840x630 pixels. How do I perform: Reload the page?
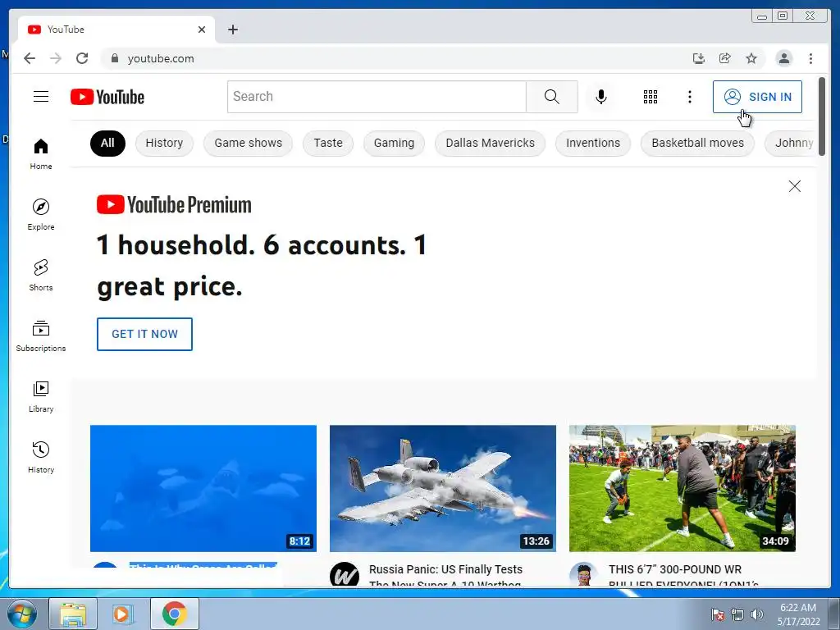pos(82,58)
